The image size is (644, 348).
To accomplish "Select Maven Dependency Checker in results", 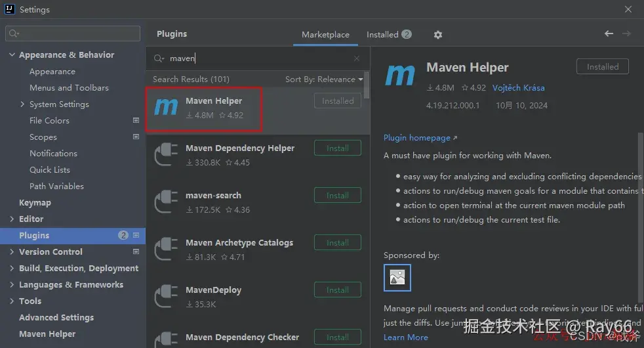I will (x=243, y=337).
